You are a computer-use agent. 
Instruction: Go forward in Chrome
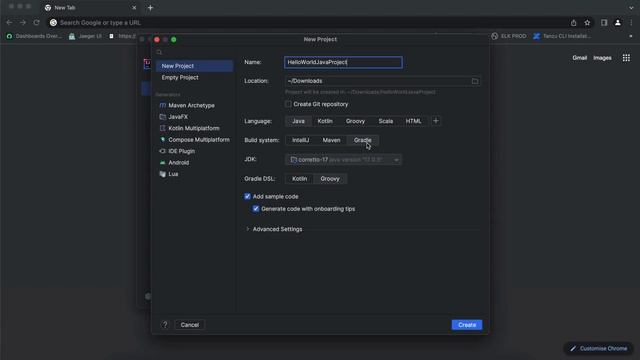pyautogui.click(x=23, y=22)
